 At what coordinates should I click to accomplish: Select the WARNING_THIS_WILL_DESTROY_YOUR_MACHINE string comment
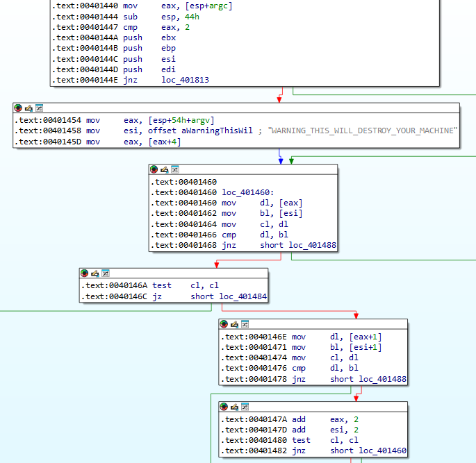[363, 131]
